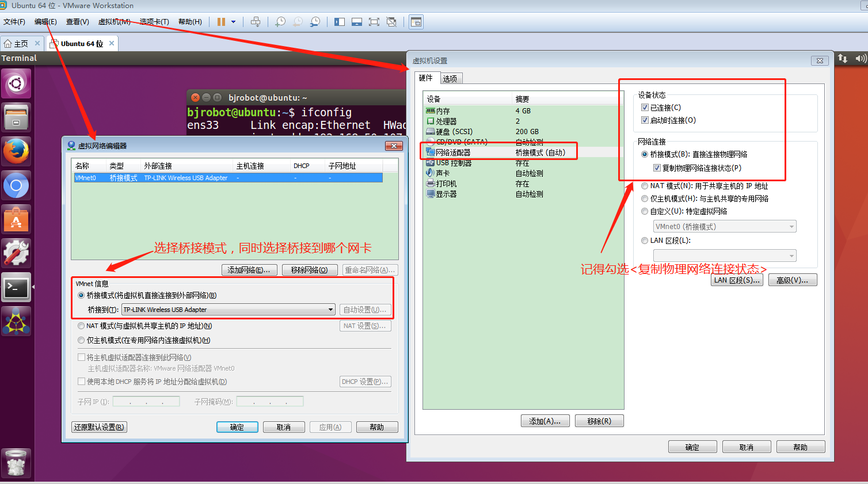This screenshot has height=484, width=868.
Task: Click LAN 区段(S)... button
Action: click(x=737, y=280)
